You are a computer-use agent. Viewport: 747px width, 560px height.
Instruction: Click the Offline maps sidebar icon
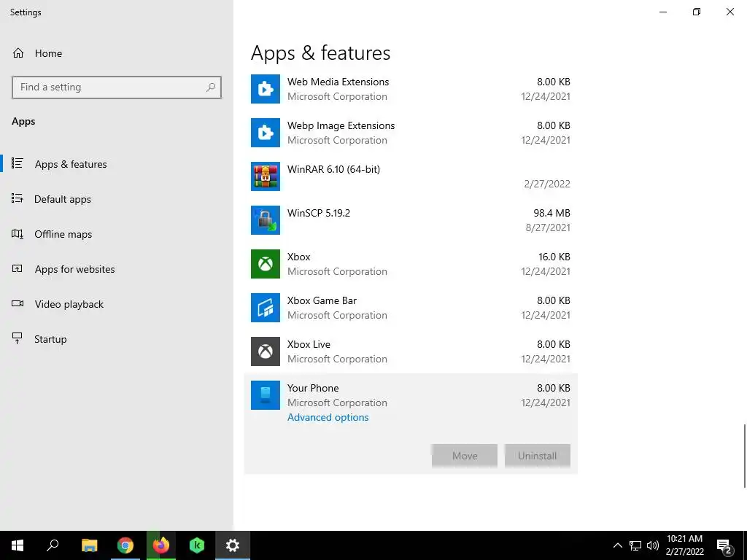click(18, 234)
